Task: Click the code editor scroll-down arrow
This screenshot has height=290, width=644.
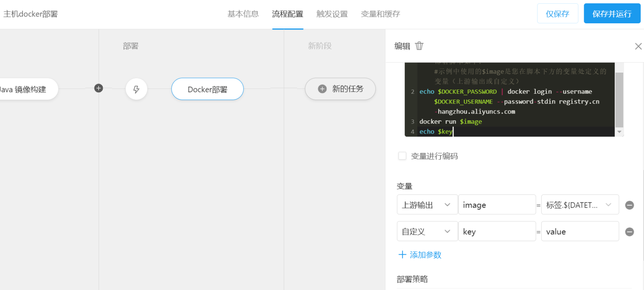Action: point(620,132)
